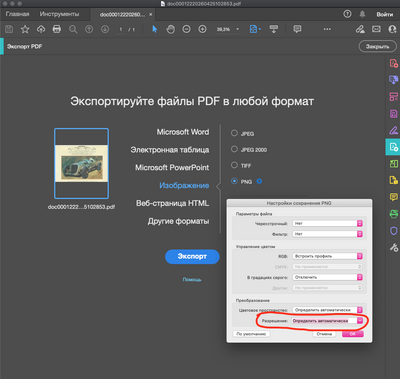Click the PDF document thumbnail preview
400x379 pixels.
(x=81, y=163)
